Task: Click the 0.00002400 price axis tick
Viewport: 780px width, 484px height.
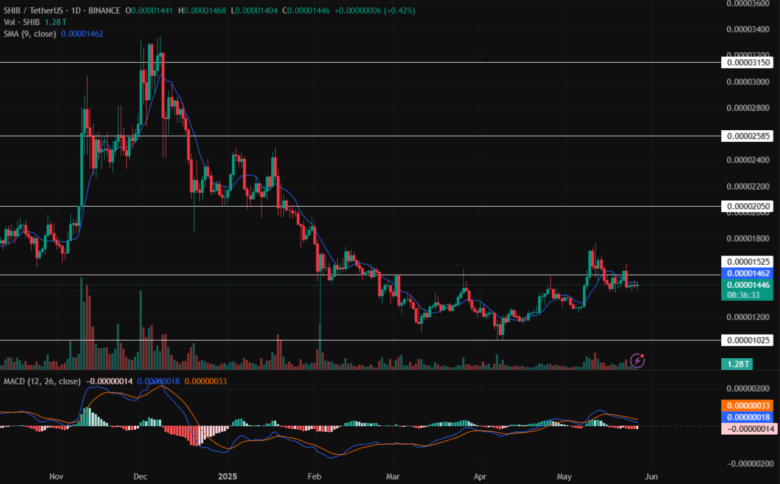Action: coord(748,160)
